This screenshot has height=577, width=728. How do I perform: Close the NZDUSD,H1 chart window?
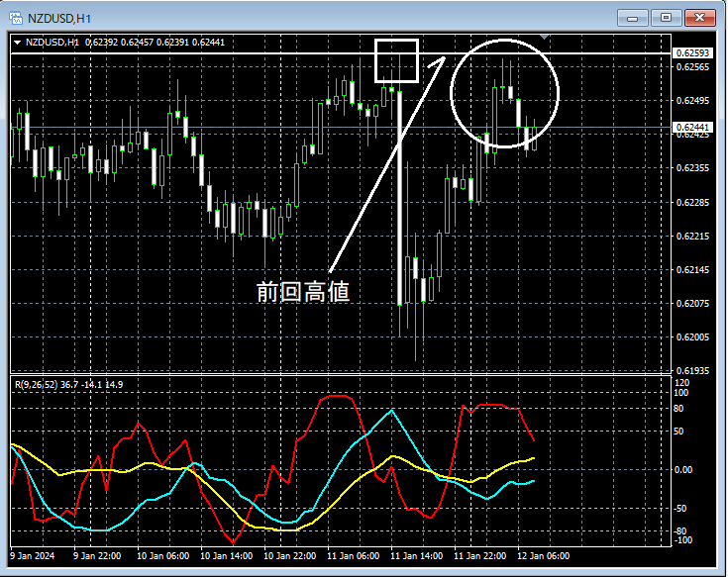coord(699,18)
